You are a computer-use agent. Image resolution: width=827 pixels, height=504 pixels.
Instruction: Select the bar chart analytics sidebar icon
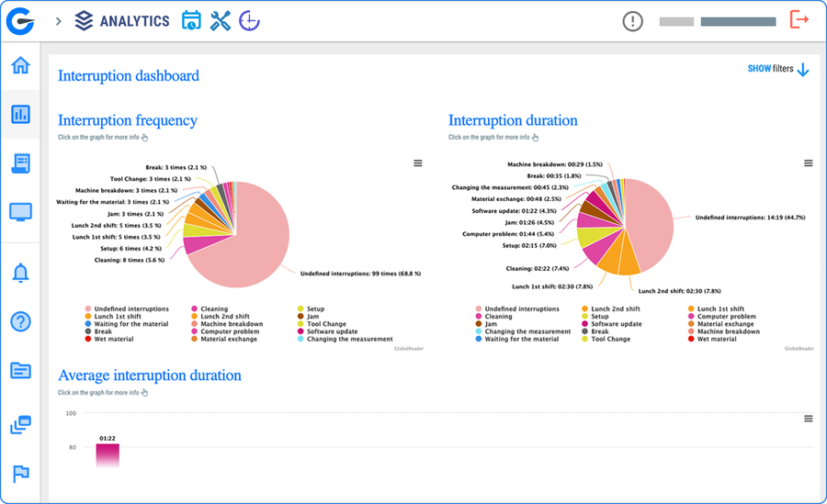[20, 114]
